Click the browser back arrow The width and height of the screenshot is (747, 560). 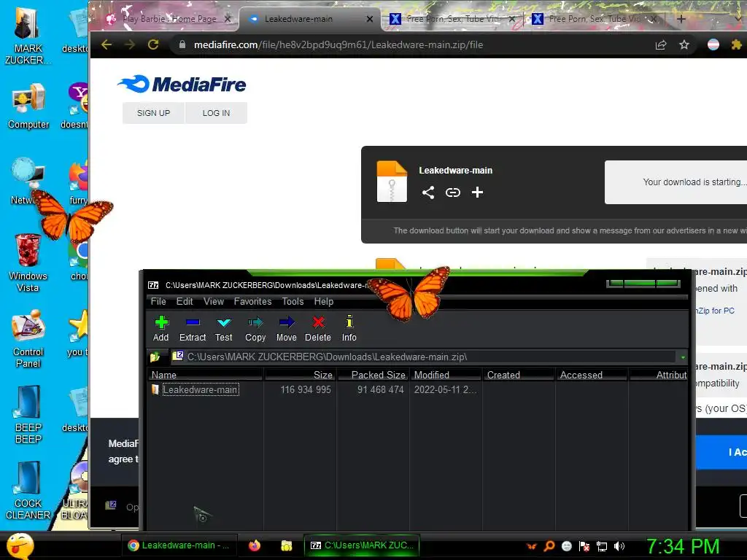pos(107,44)
